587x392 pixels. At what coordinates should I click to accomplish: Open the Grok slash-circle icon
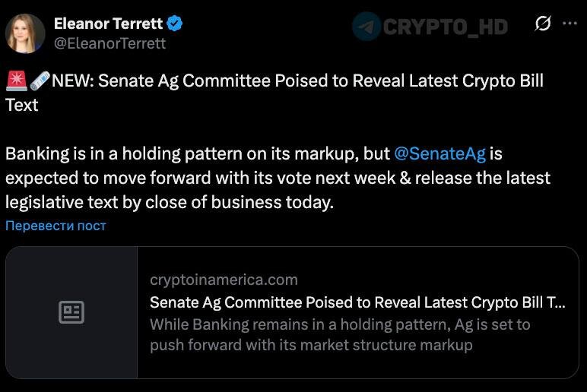click(543, 24)
